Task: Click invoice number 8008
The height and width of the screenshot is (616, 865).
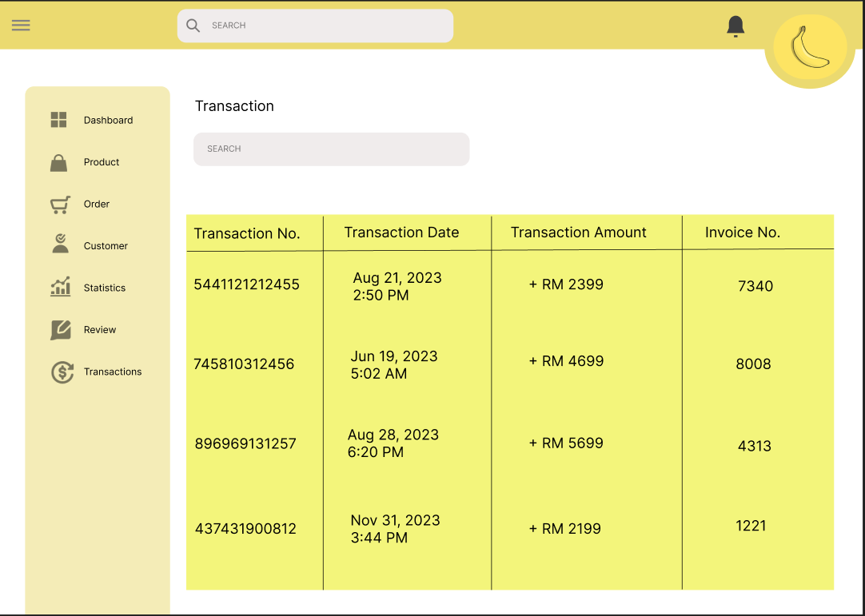Action: tap(753, 364)
